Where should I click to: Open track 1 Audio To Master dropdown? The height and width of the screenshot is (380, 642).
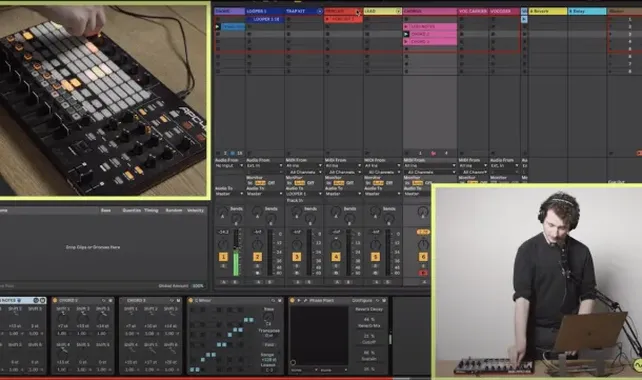pos(229,194)
